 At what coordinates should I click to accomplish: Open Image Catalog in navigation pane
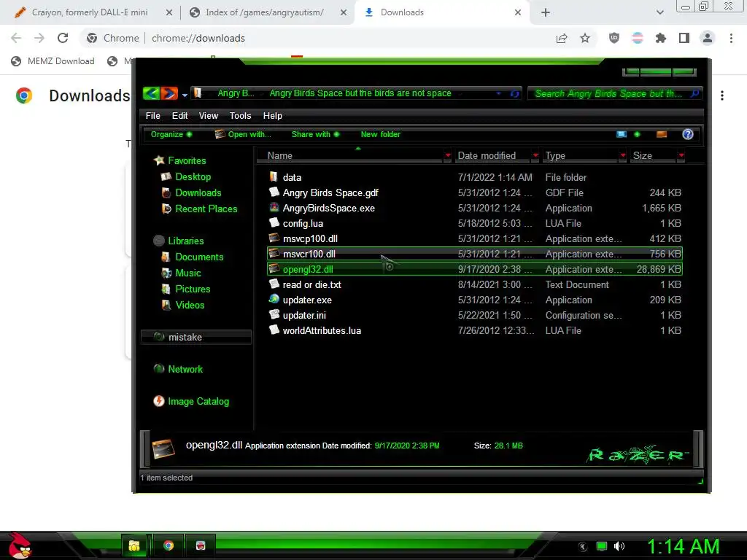pyautogui.click(x=198, y=402)
